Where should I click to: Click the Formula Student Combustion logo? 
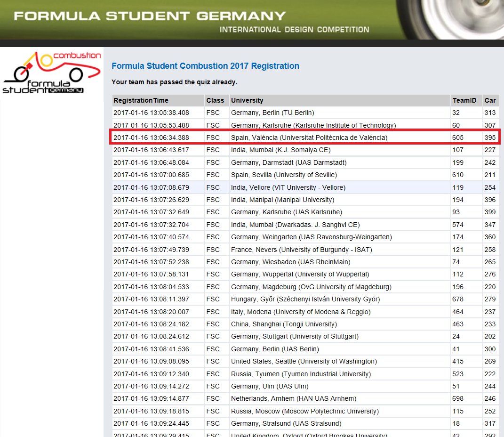[x=52, y=73]
